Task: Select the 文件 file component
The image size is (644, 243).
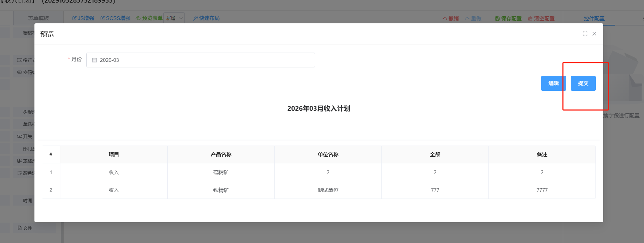Action: (25, 228)
